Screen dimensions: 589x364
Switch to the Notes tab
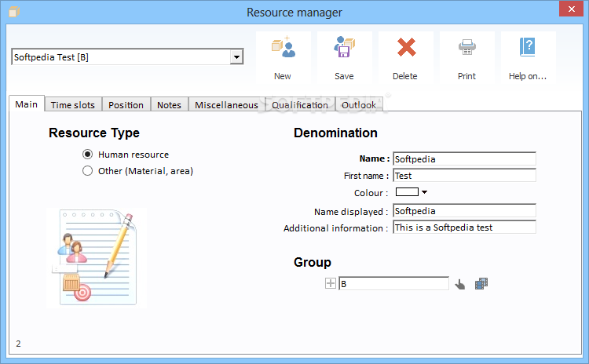(x=169, y=105)
